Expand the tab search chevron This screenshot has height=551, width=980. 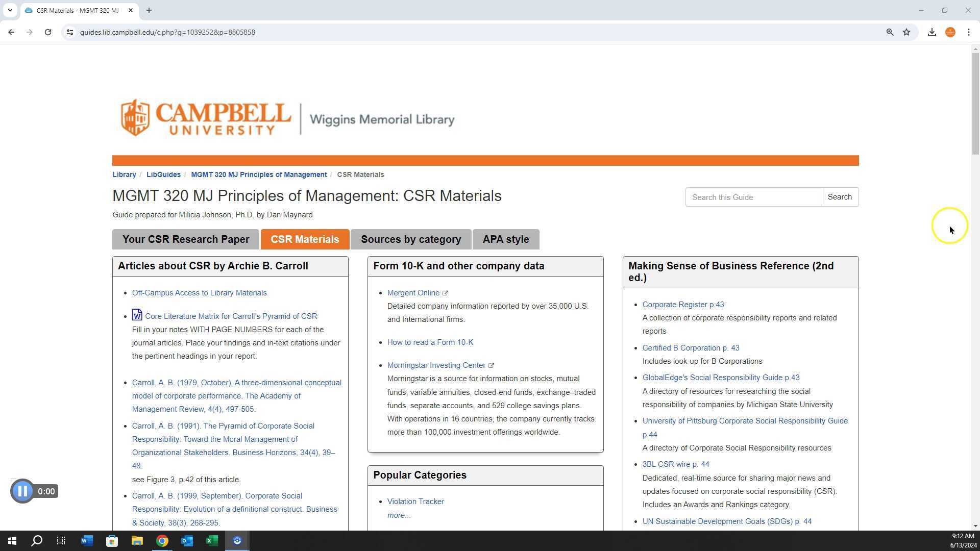10,10
